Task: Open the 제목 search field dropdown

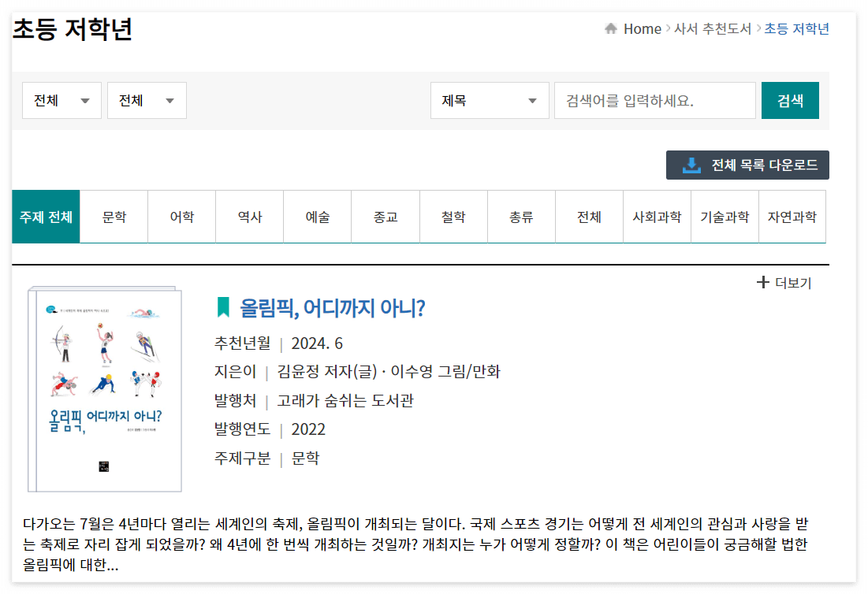Action: click(x=489, y=100)
